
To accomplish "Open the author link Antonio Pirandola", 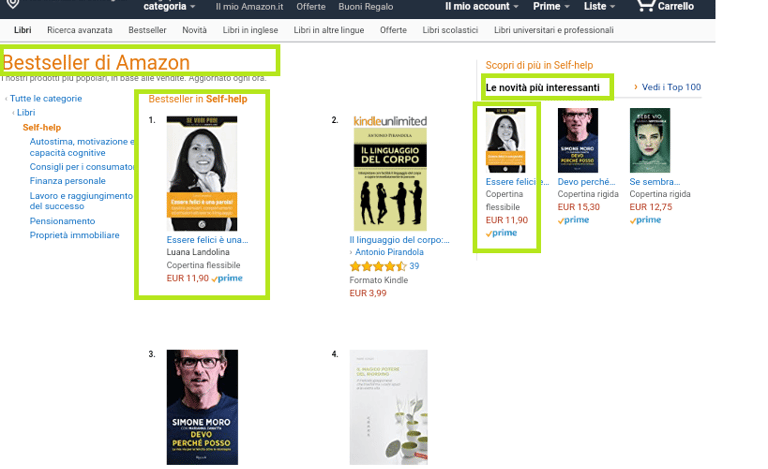I will [389, 252].
